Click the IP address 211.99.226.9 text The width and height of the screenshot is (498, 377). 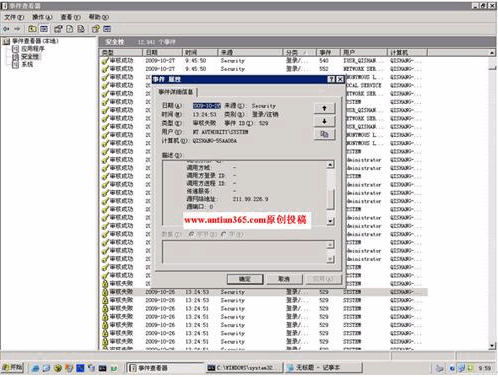[x=250, y=199]
